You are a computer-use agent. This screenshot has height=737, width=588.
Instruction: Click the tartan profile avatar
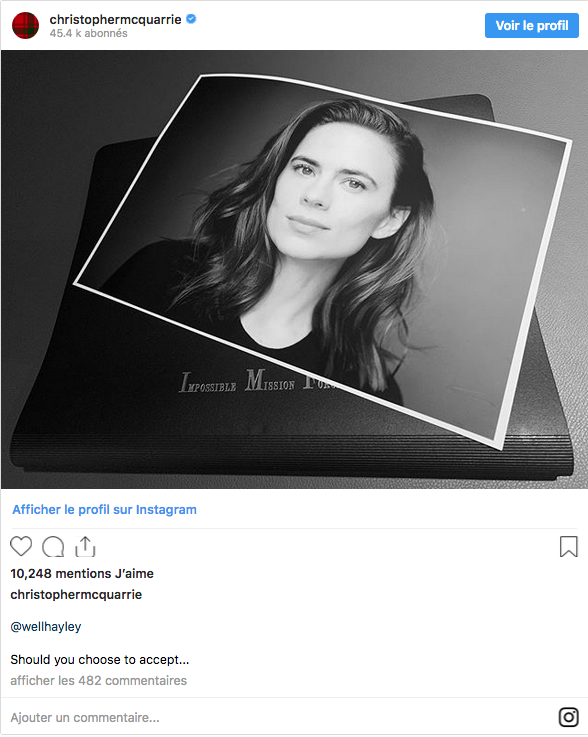click(x=25, y=25)
